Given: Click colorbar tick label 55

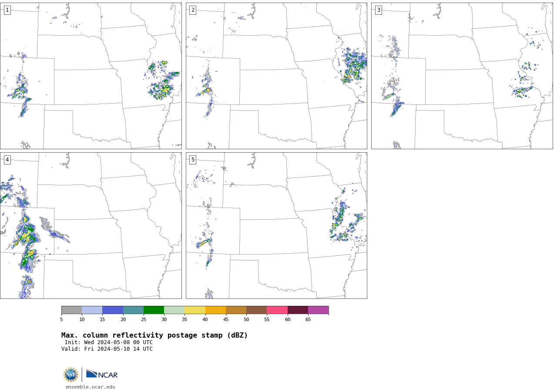Looking at the screenshot, I should tap(267, 320).
